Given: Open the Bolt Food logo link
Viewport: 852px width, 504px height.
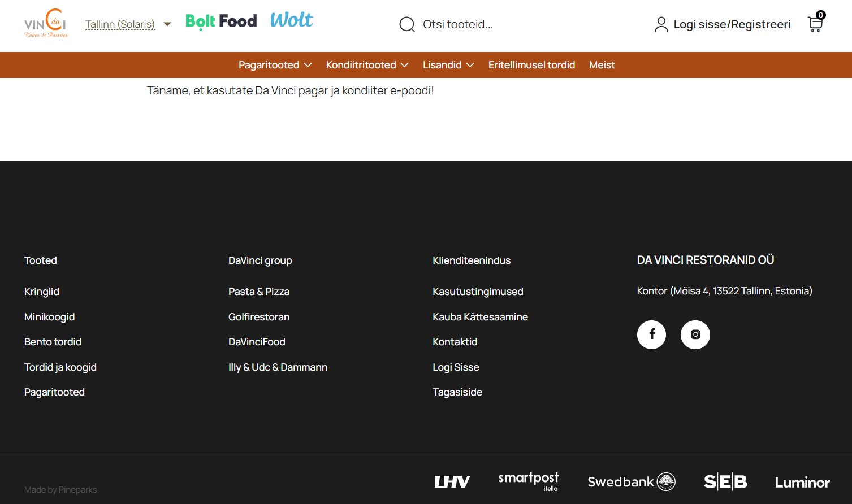Looking at the screenshot, I should click(221, 21).
